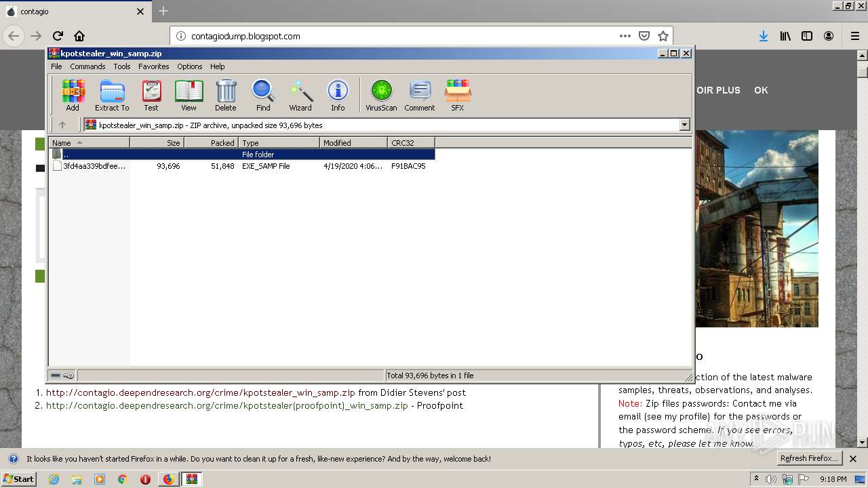Image resolution: width=868 pixels, height=488 pixels.
Task: Click the system clock 9:18 PM
Action: [x=833, y=479]
